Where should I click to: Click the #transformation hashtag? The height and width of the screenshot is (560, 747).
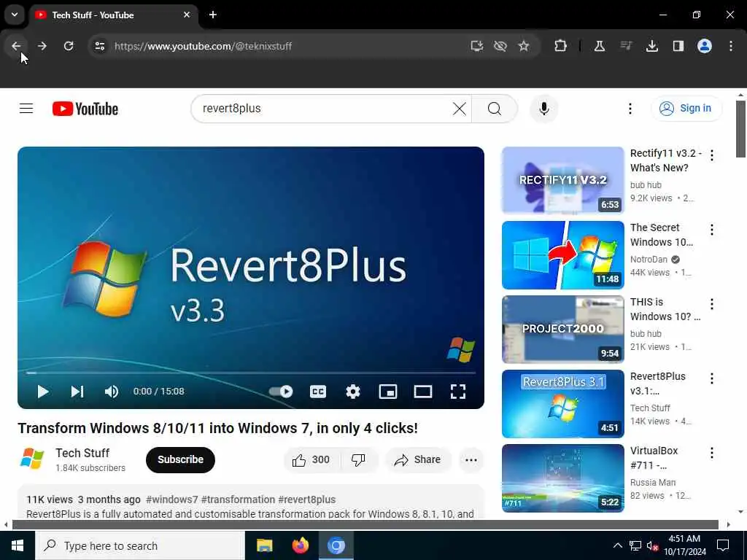coord(238,499)
